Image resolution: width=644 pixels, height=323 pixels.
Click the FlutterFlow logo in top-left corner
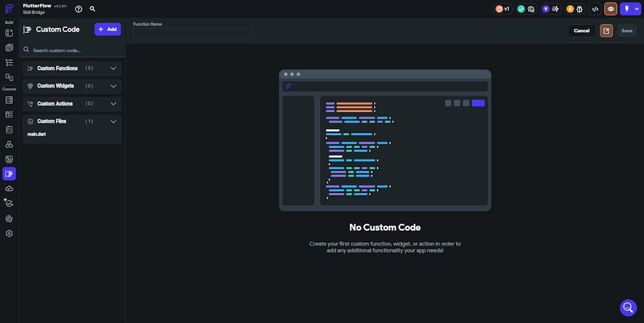tap(9, 8)
